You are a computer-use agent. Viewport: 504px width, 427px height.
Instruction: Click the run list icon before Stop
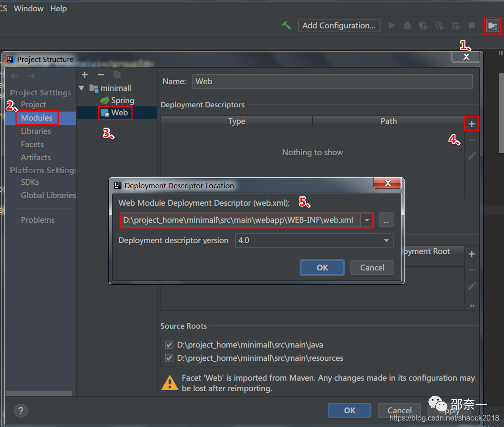(456, 26)
